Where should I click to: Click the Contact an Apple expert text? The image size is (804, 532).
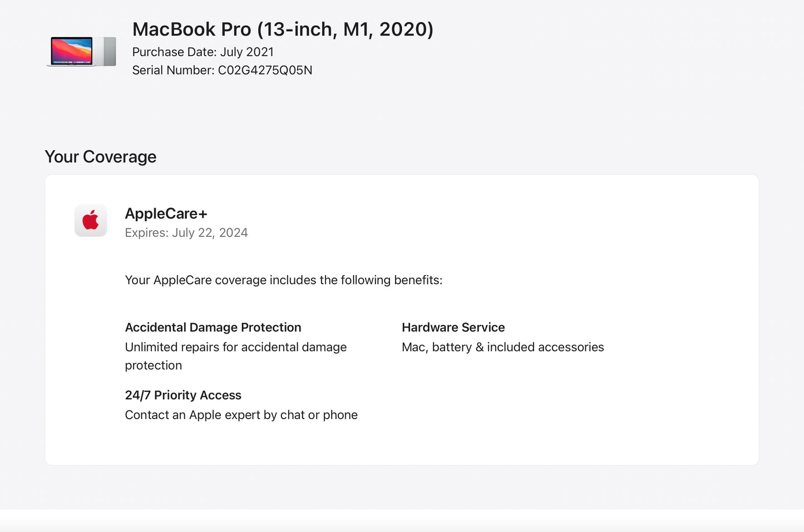point(241,415)
